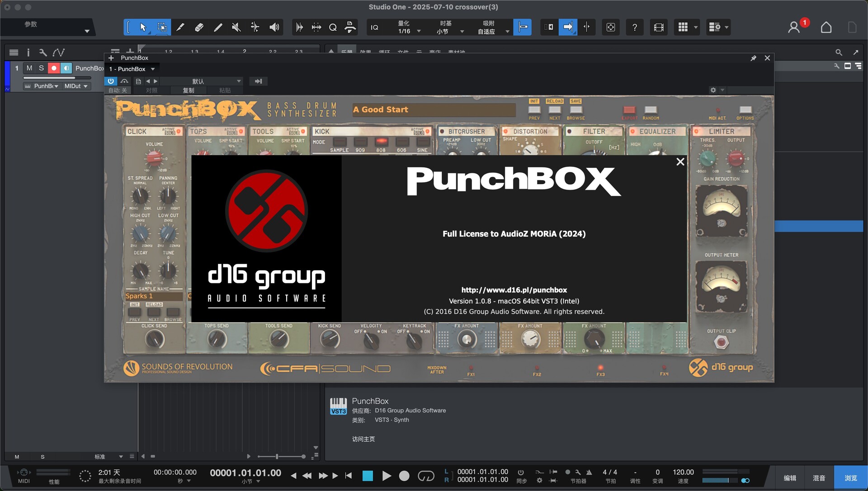Switch to 浏览 browse view
The height and width of the screenshot is (491, 868).
point(851,478)
